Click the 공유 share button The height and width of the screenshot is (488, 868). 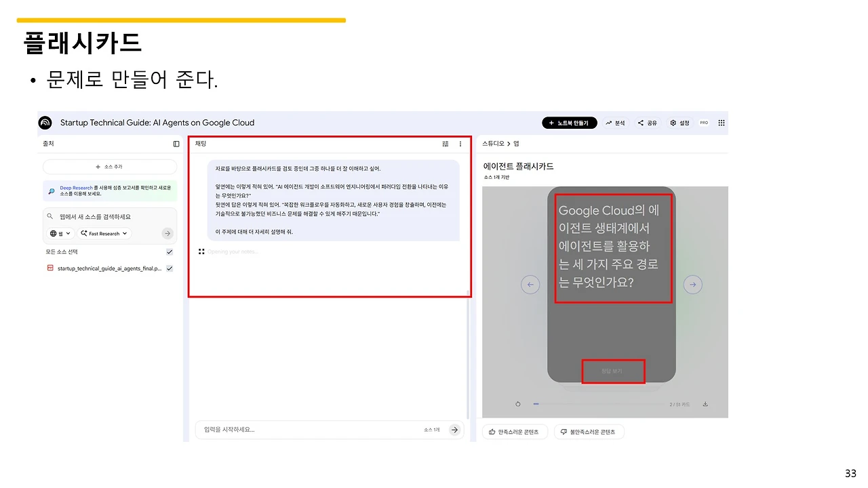click(648, 123)
